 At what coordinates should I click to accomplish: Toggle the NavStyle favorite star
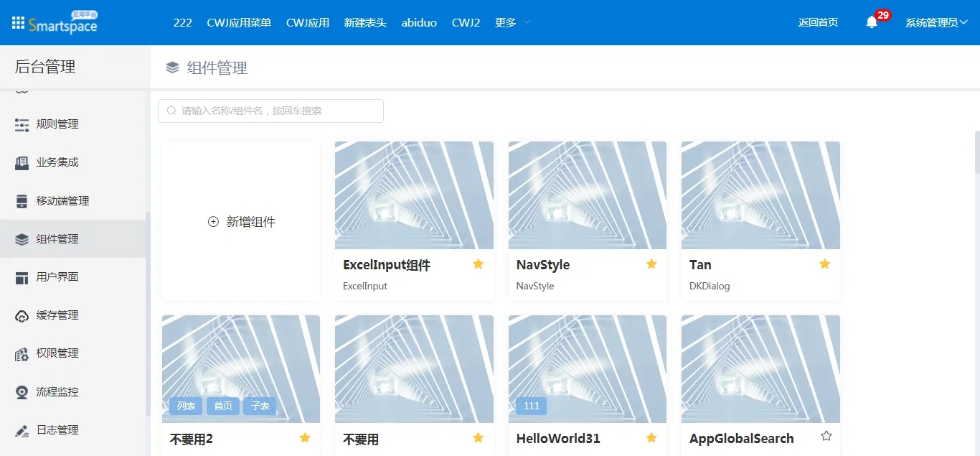pyautogui.click(x=651, y=264)
